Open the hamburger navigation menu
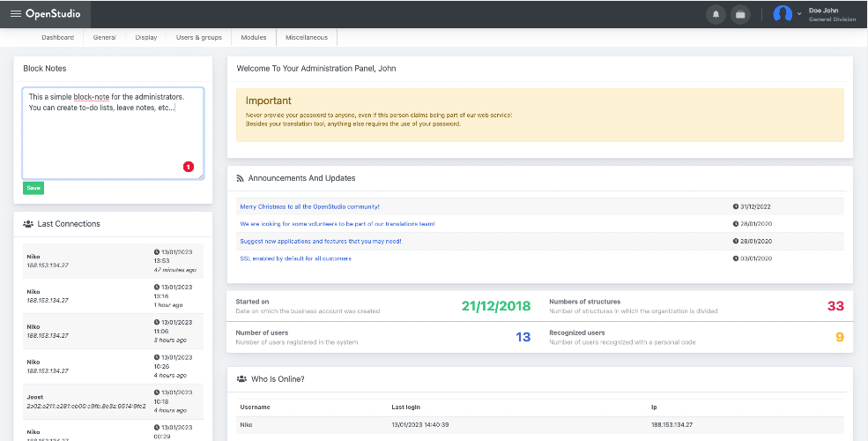This screenshot has width=868, height=441. pos(16,14)
